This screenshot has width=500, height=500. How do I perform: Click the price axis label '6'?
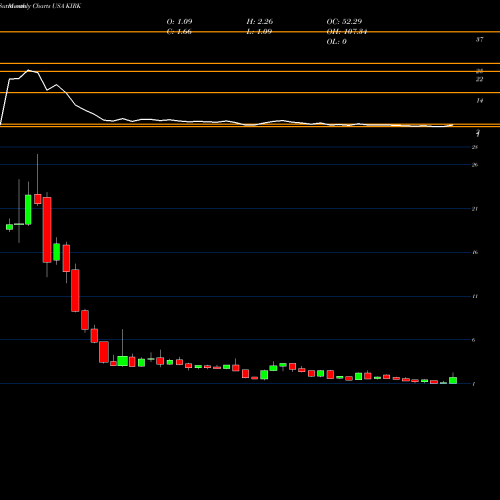click(473, 340)
